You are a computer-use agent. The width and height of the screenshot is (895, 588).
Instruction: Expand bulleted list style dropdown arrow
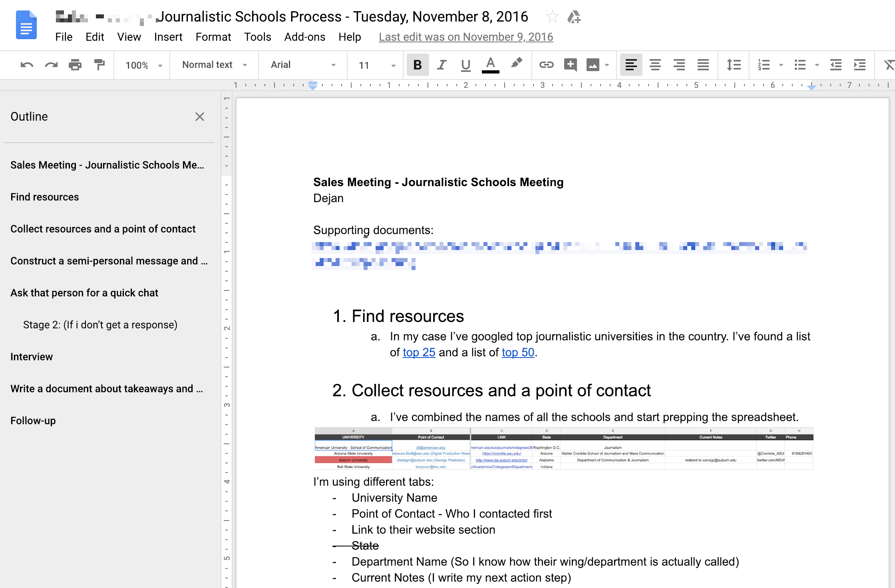pyautogui.click(x=817, y=65)
